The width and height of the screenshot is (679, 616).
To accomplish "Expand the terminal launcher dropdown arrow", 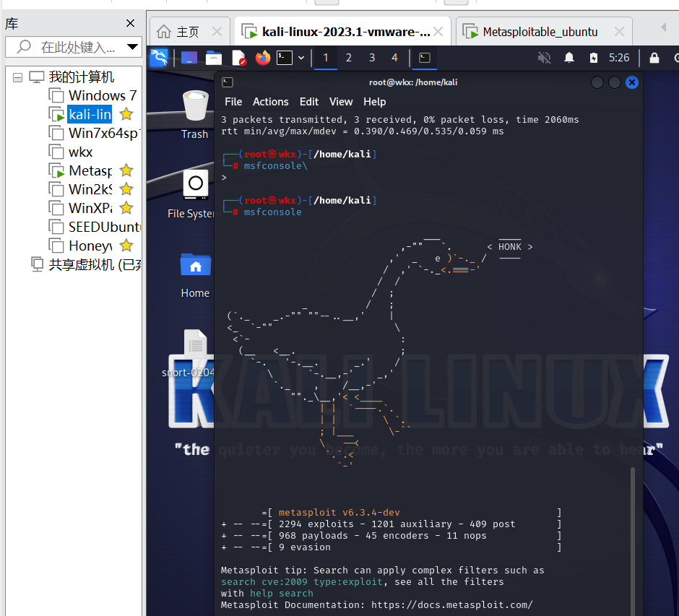I will pyautogui.click(x=301, y=58).
